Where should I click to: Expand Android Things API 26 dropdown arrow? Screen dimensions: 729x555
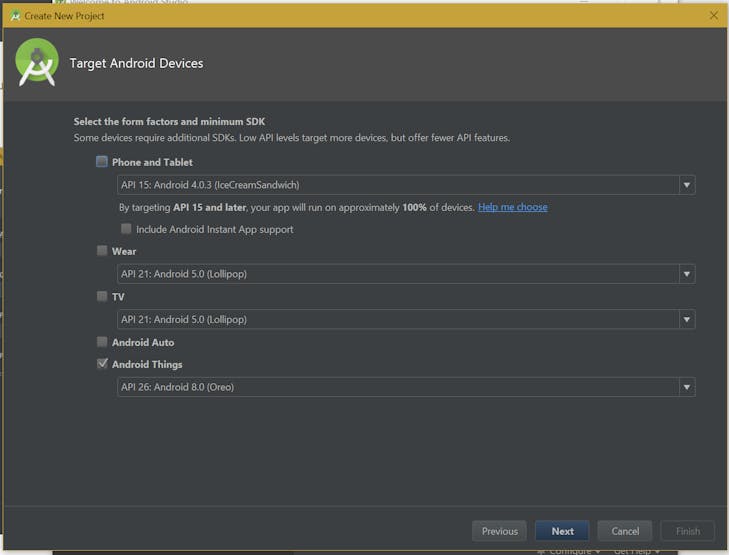[x=686, y=387]
